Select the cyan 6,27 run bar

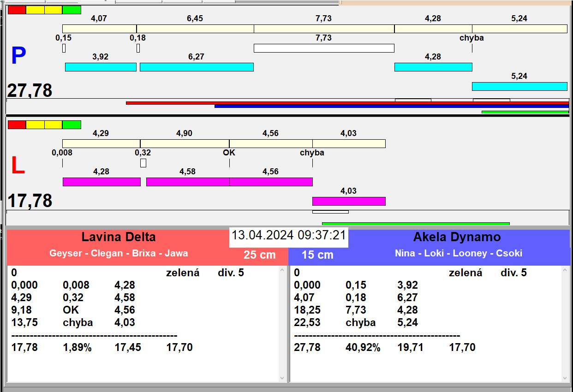tap(197, 67)
